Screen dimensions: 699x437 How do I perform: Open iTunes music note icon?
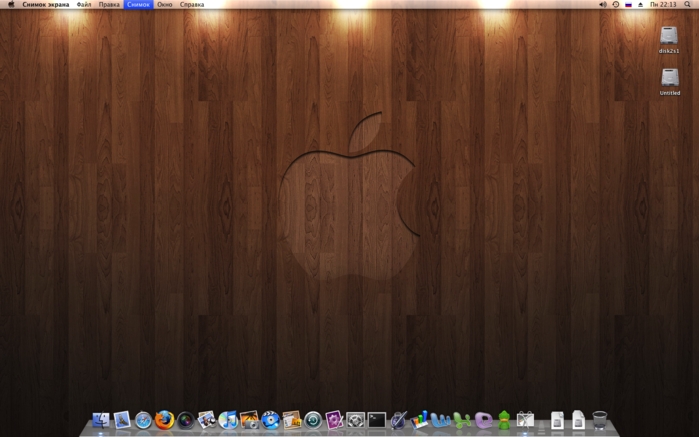point(228,420)
